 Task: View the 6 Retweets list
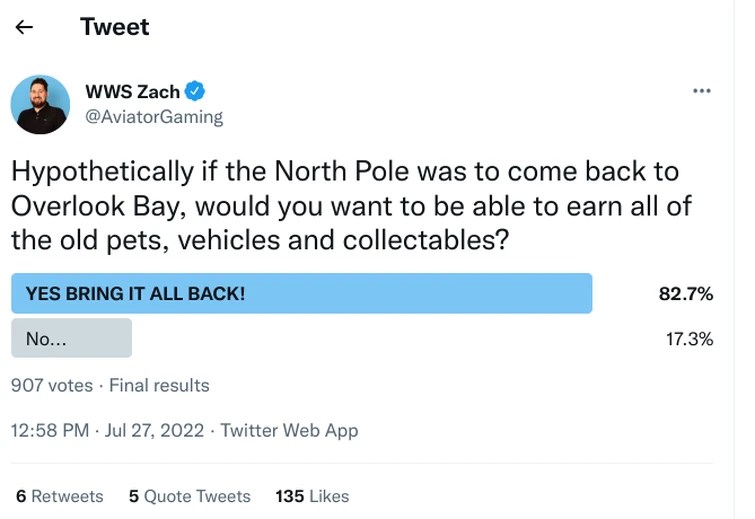pyautogui.click(x=60, y=496)
